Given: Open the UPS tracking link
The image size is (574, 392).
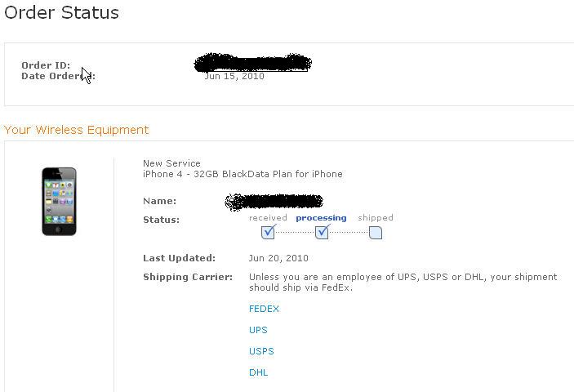Looking at the screenshot, I should 258,330.
